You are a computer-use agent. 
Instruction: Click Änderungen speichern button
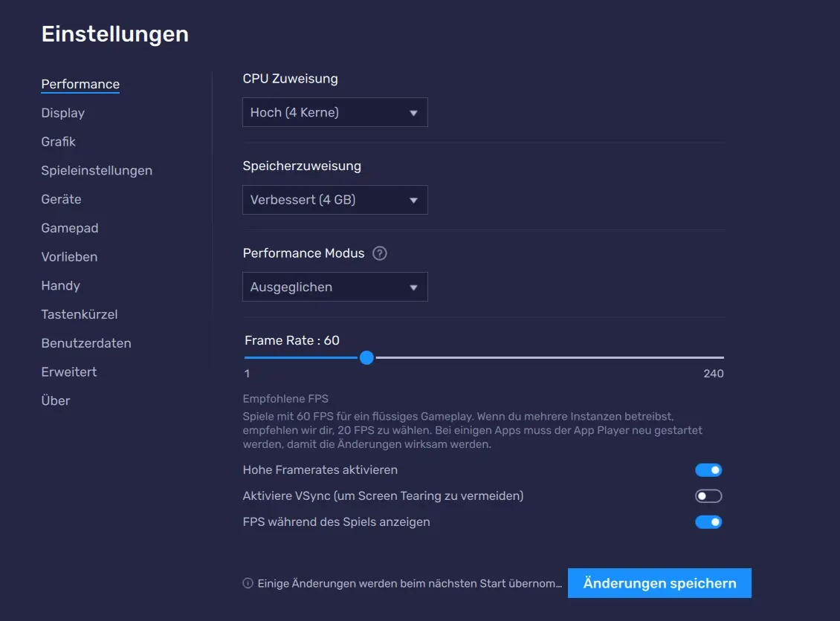(x=659, y=583)
